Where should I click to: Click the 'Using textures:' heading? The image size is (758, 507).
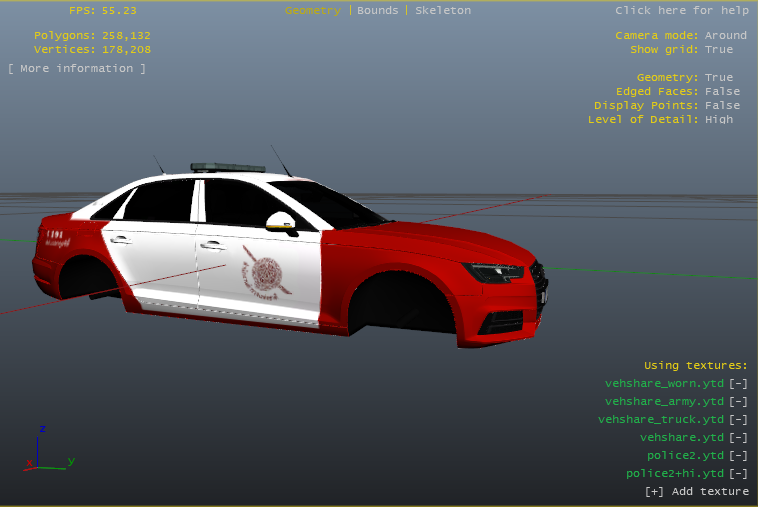pos(696,365)
